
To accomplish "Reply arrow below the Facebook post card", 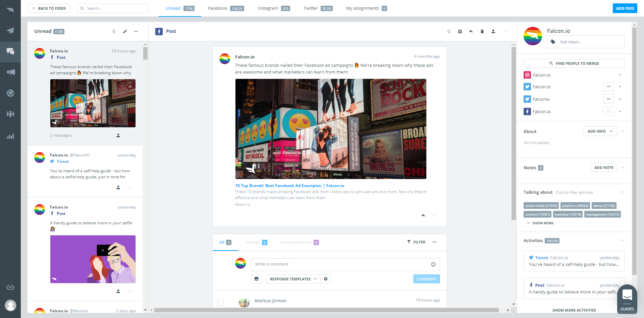I will pos(423,215).
